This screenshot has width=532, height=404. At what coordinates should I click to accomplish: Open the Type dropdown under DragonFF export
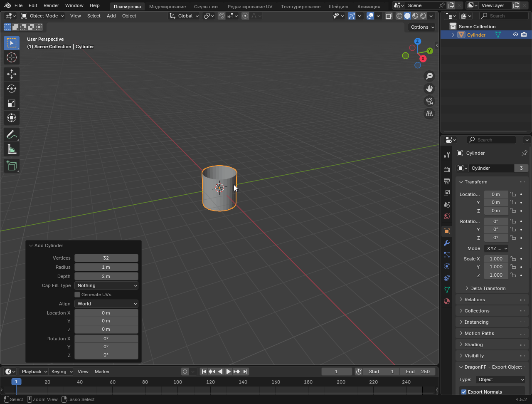coord(500,379)
